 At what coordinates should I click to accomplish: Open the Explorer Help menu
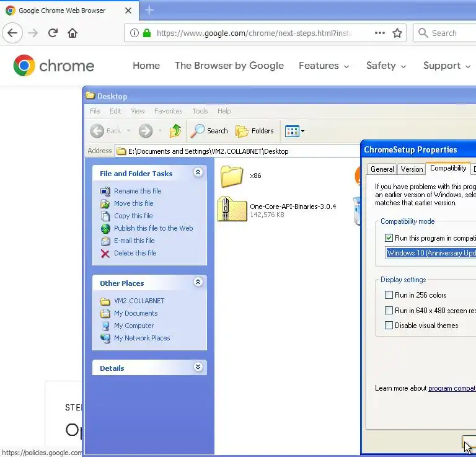(224, 111)
